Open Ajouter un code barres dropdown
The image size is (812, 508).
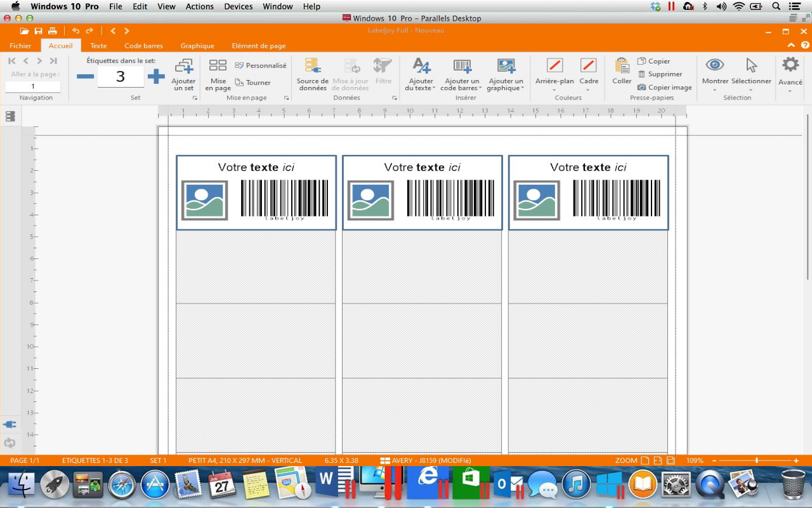tap(462, 75)
